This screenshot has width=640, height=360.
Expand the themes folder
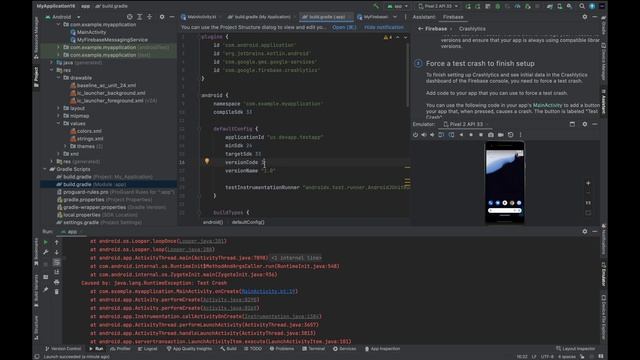65,146
